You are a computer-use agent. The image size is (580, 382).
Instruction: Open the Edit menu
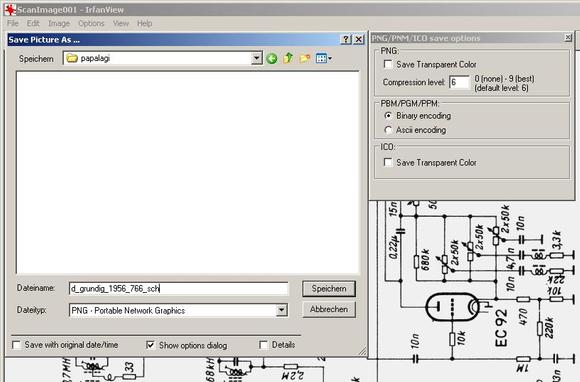pos(33,23)
